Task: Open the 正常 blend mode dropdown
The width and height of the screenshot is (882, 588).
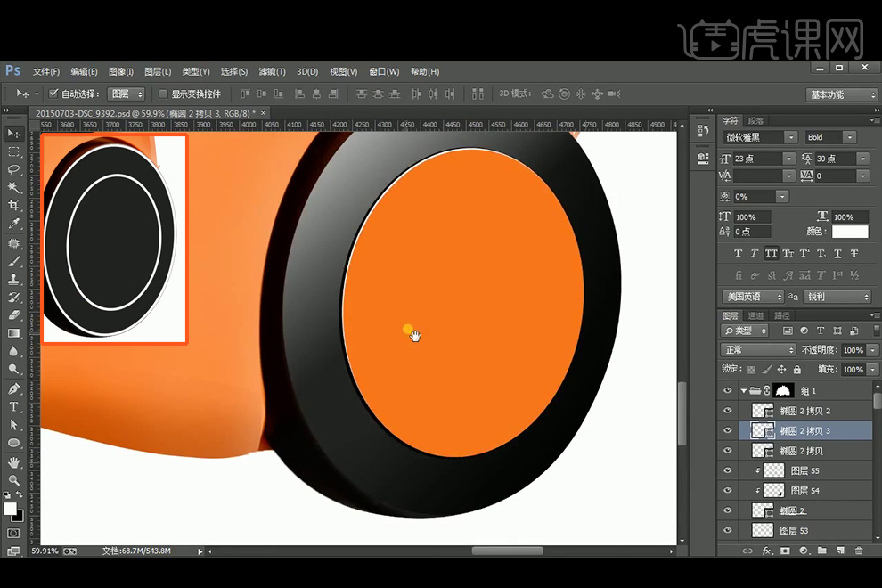Action: (758, 350)
